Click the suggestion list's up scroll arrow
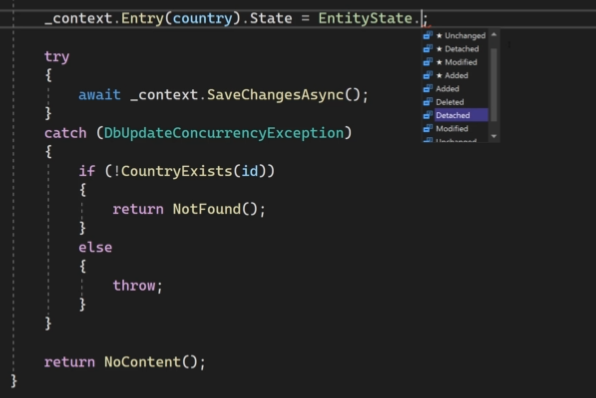Screen dimensions: 596x398 (494, 35)
